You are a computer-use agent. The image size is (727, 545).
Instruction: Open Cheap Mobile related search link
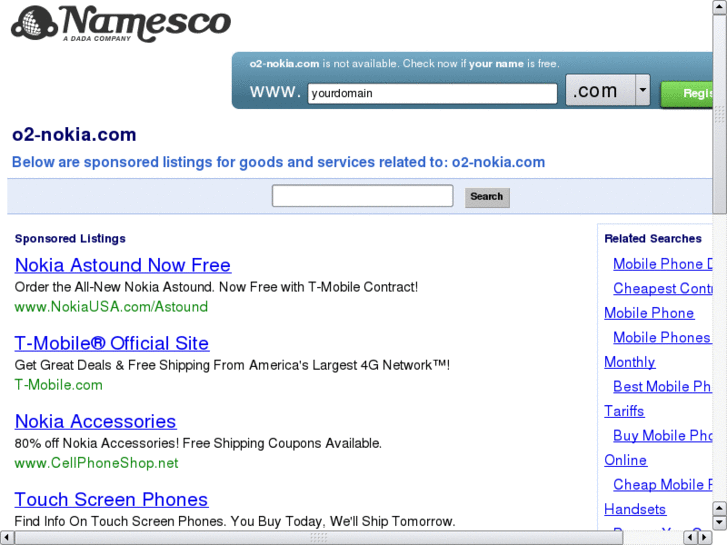tap(663, 485)
